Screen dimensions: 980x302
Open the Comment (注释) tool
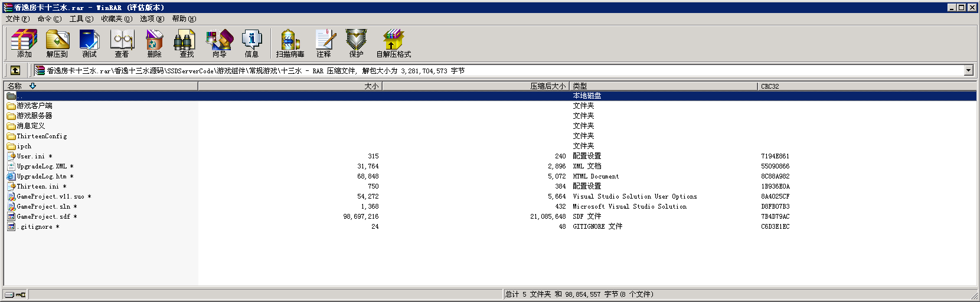click(x=324, y=43)
